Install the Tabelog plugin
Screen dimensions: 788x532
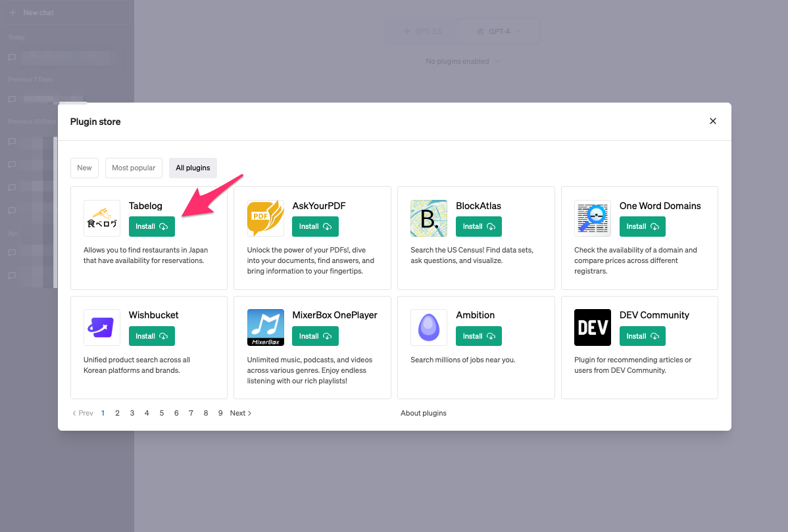pyautogui.click(x=152, y=227)
